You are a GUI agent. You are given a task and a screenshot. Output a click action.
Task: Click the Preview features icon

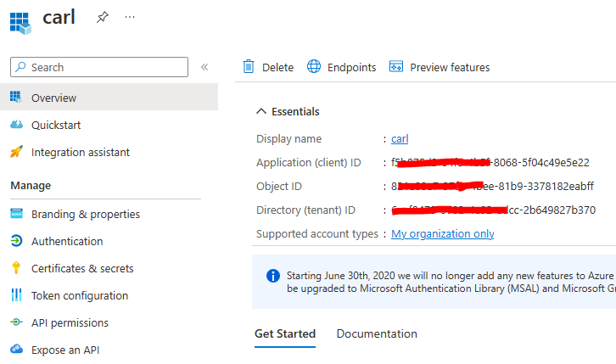396,66
